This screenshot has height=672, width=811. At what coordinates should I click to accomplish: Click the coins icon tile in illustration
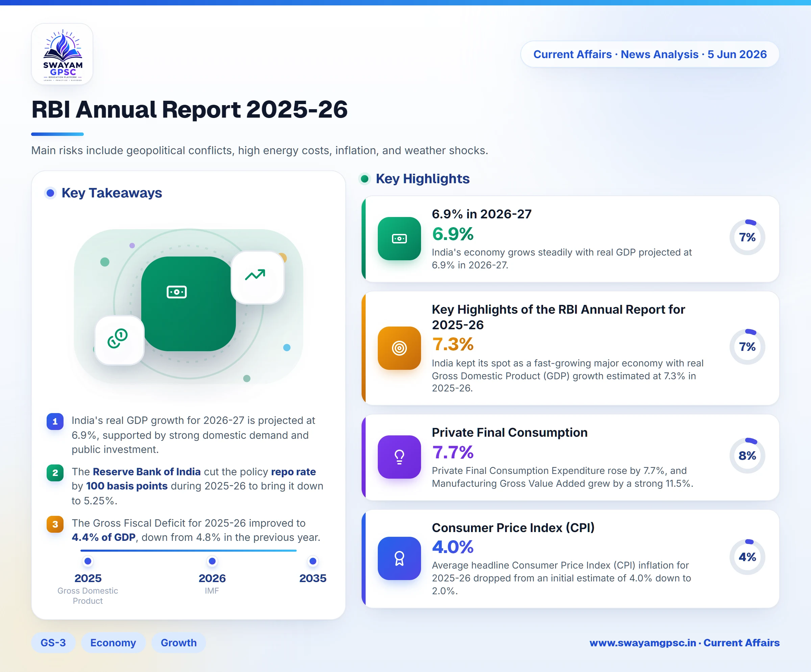coord(119,340)
